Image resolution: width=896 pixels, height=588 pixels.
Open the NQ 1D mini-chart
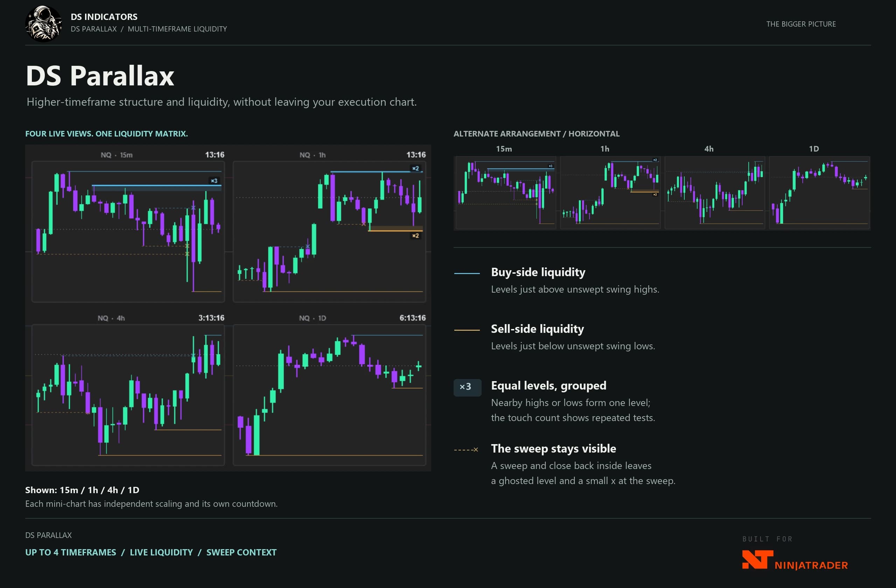click(329, 395)
